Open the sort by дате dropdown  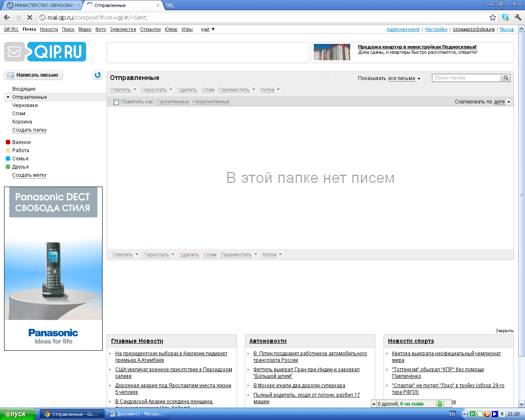click(x=502, y=102)
